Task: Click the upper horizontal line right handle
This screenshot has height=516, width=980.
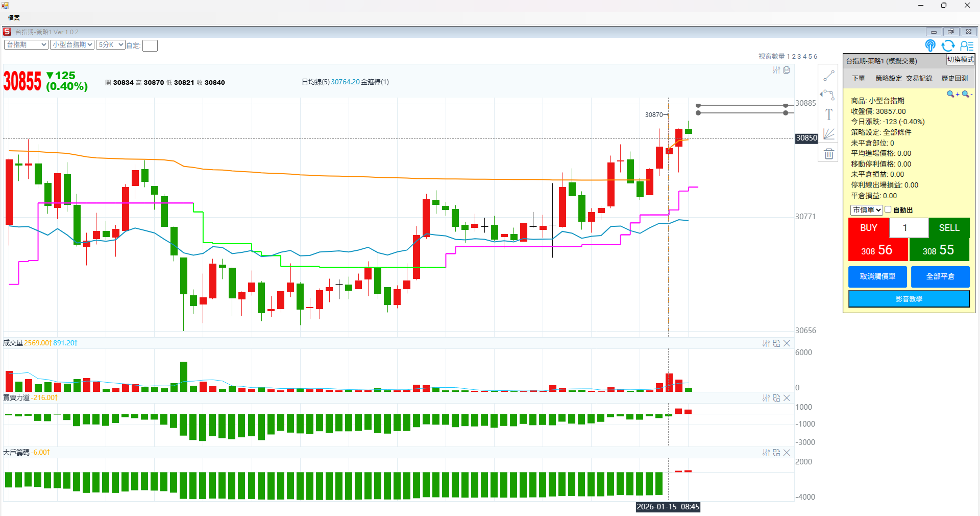Action: [x=786, y=106]
